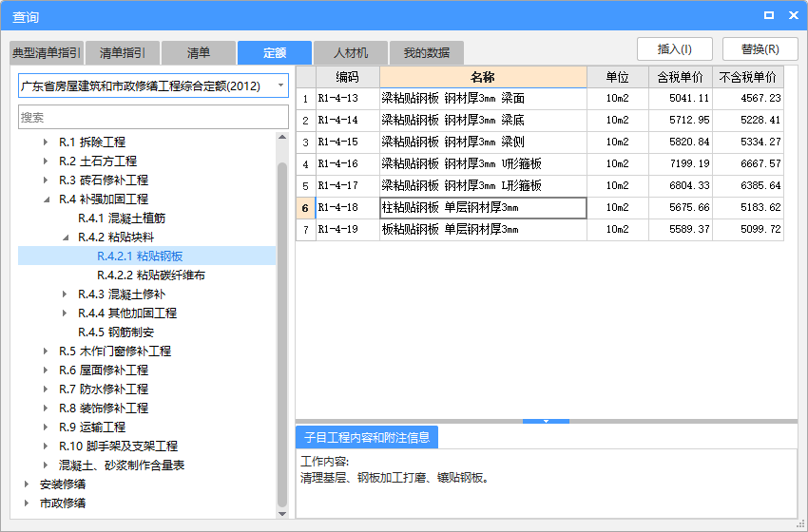Go to the 我的数据 tab

[427, 52]
